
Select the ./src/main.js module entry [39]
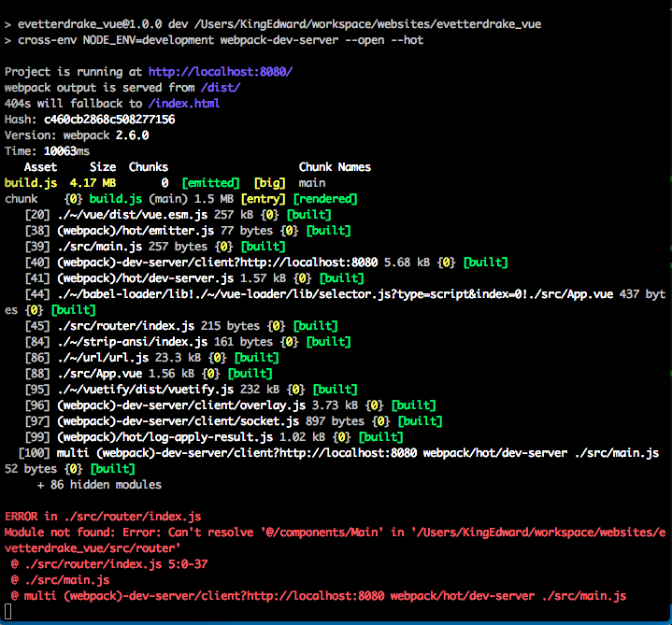tap(96, 247)
